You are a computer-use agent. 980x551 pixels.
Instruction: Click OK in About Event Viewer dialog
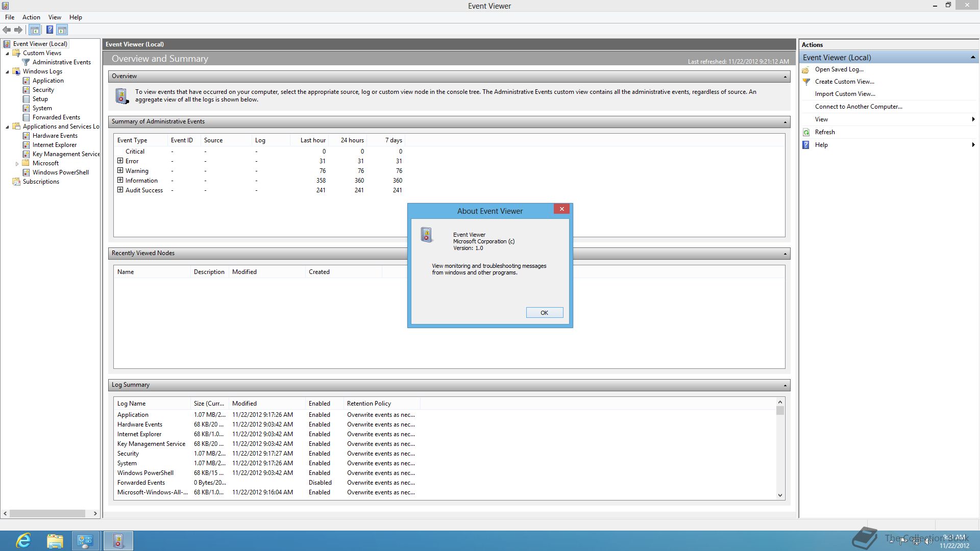(x=544, y=313)
